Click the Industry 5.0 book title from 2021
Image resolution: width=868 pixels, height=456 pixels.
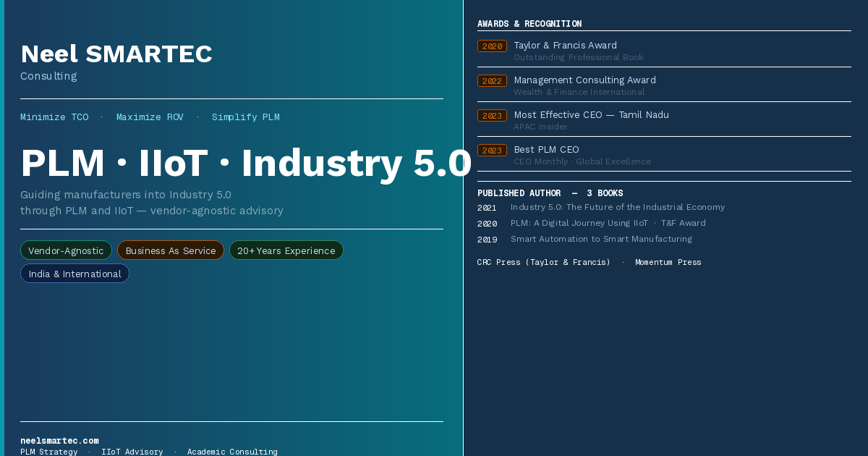coord(618,207)
